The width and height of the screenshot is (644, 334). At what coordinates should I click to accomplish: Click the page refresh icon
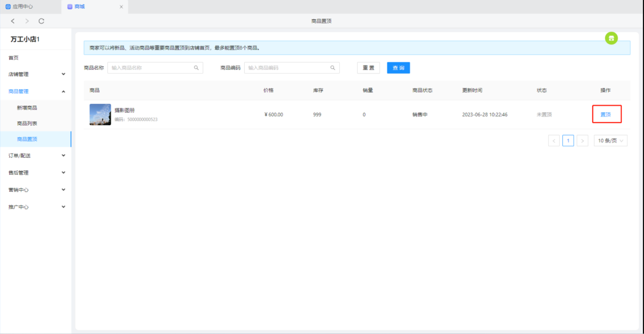click(41, 21)
